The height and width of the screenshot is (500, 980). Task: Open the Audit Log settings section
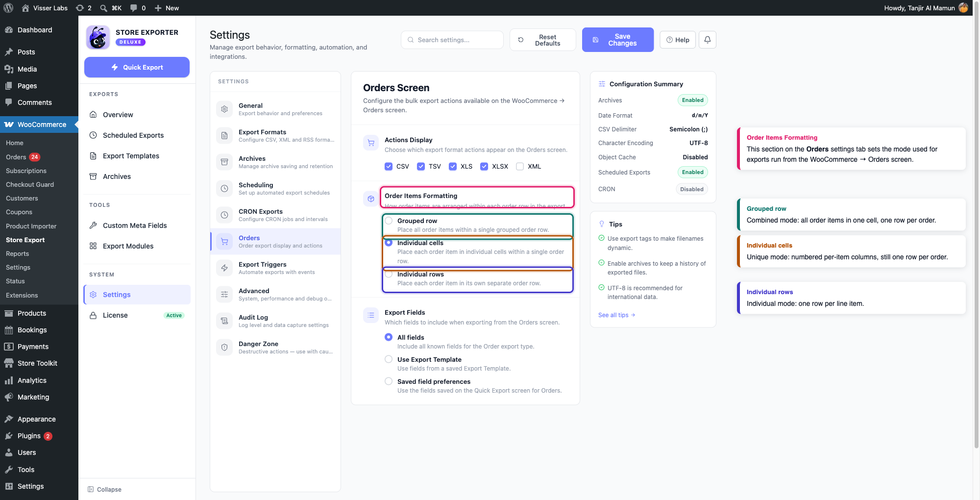(275, 321)
